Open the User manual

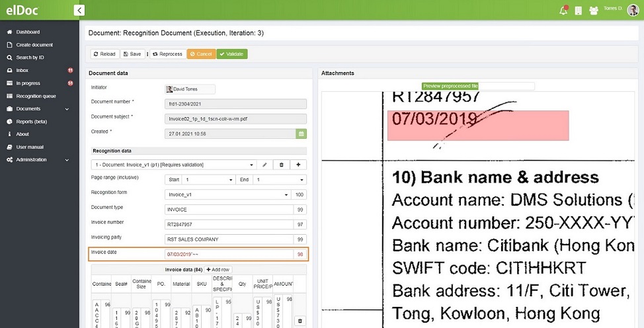coord(30,147)
